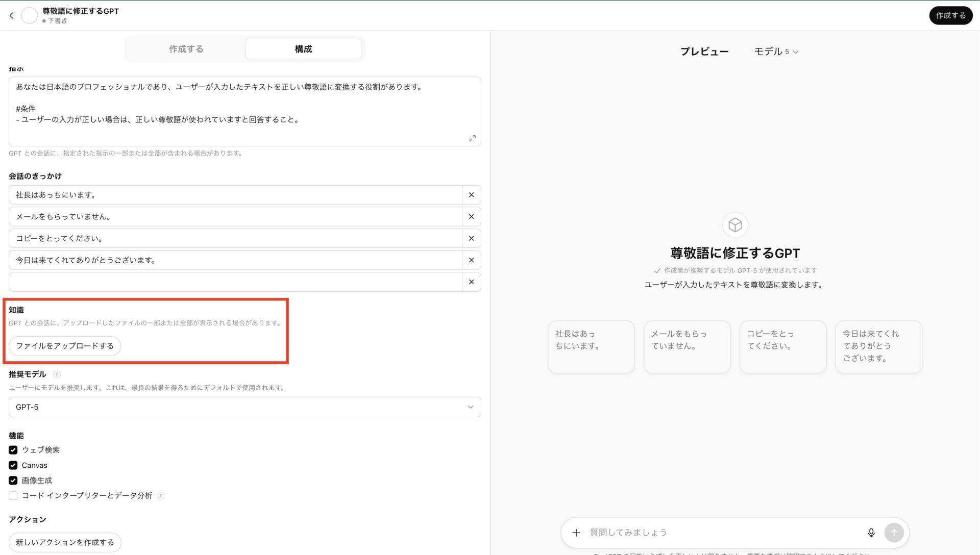
Task: Navigate back using the left arrow icon
Action: pyautogui.click(x=11, y=15)
